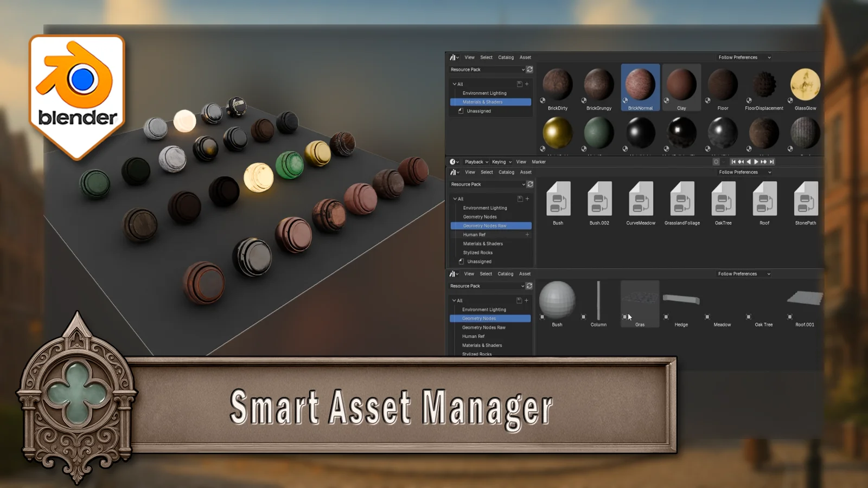Jump to the first frame of the animation
This screenshot has height=488, width=868.
coord(734,162)
